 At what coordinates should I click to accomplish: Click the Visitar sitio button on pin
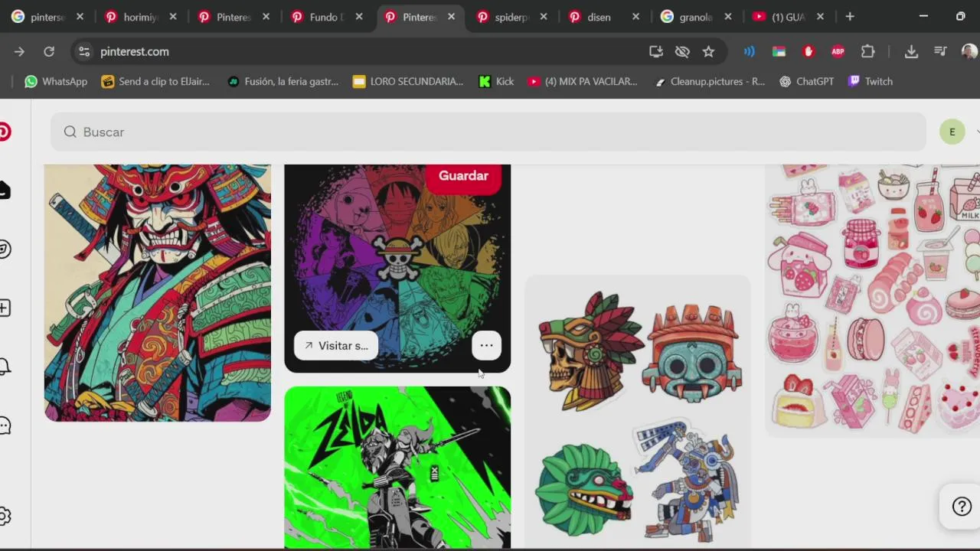336,346
